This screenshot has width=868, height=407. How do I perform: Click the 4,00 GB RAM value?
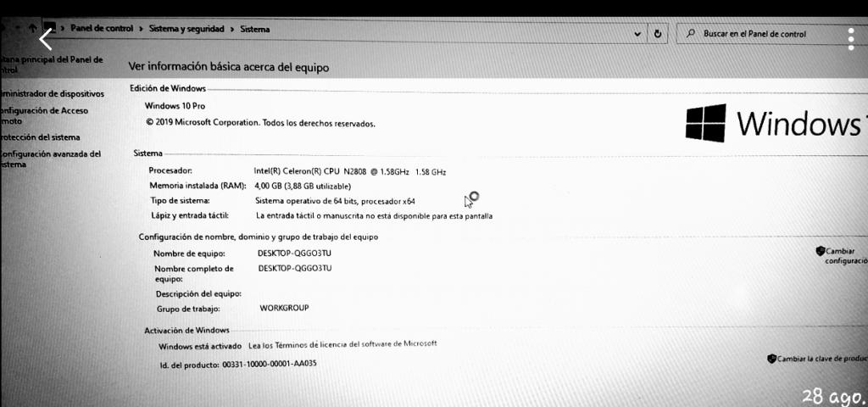pos(303,186)
